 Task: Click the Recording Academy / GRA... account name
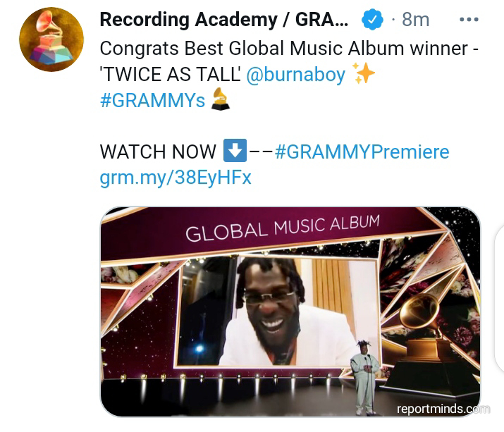(224, 20)
